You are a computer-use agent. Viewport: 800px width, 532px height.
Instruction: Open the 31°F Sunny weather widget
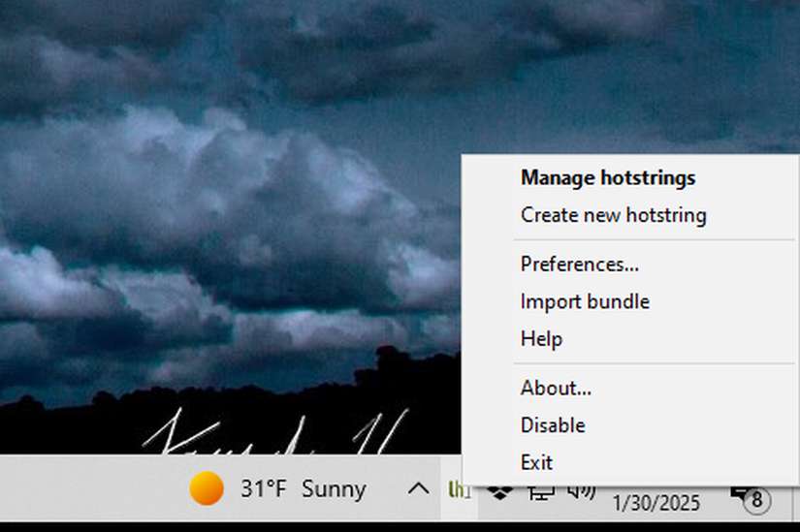(x=277, y=488)
